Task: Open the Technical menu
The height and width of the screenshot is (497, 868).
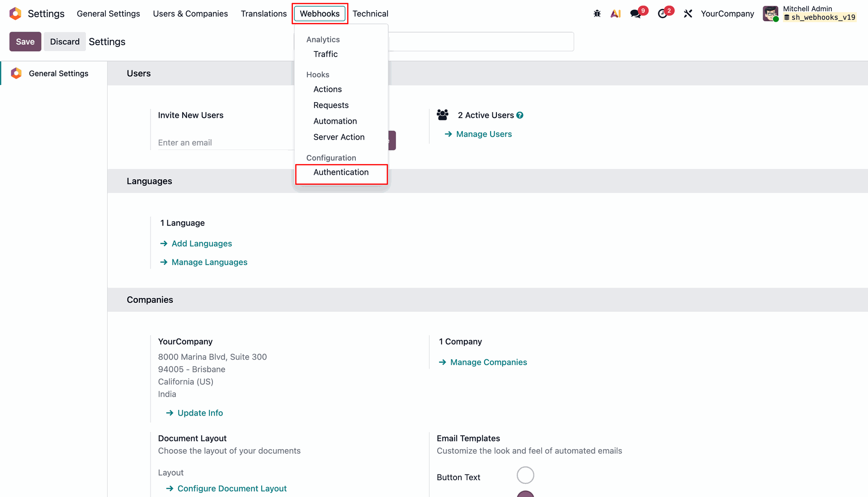Action: (370, 14)
